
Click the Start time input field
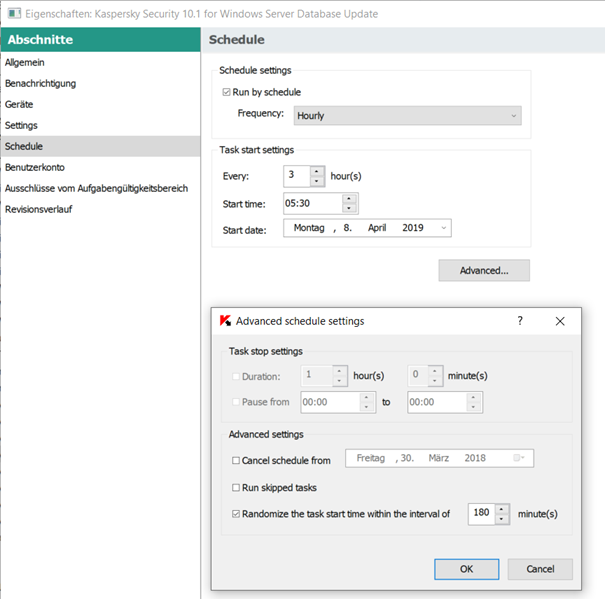[312, 204]
